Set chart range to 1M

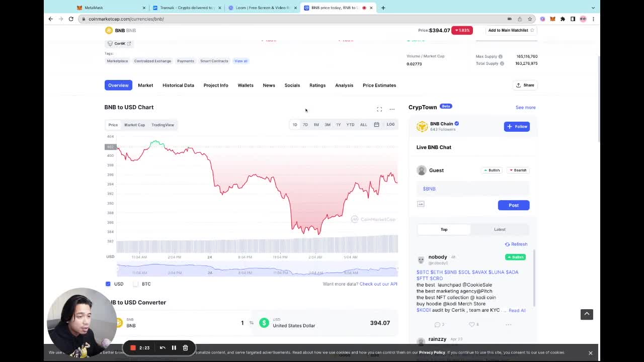click(316, 125)
